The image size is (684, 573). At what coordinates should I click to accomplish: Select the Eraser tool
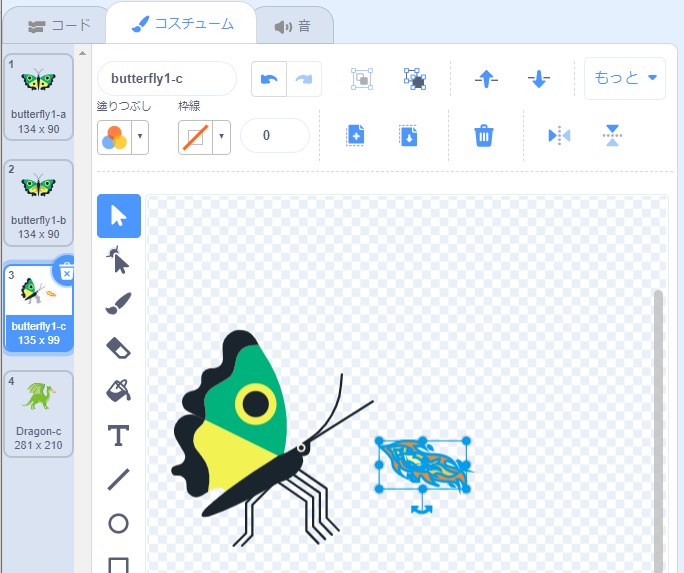point(119,348)
